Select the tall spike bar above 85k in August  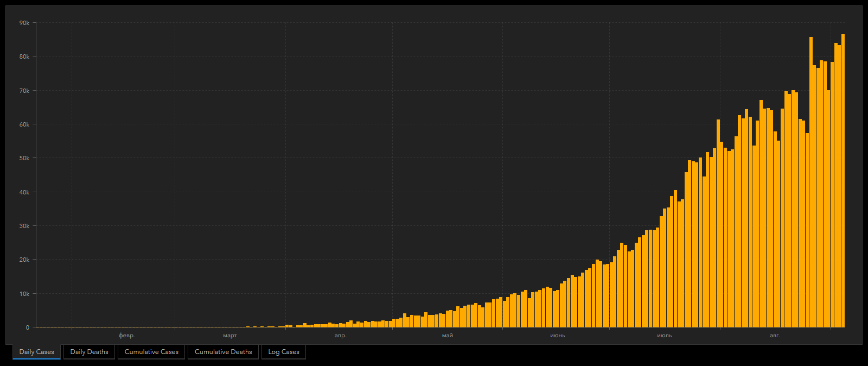pos(811,182)
